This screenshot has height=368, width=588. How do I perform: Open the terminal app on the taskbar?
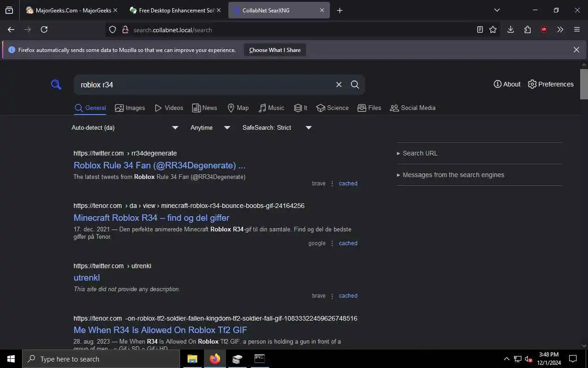tap(260, 359)
